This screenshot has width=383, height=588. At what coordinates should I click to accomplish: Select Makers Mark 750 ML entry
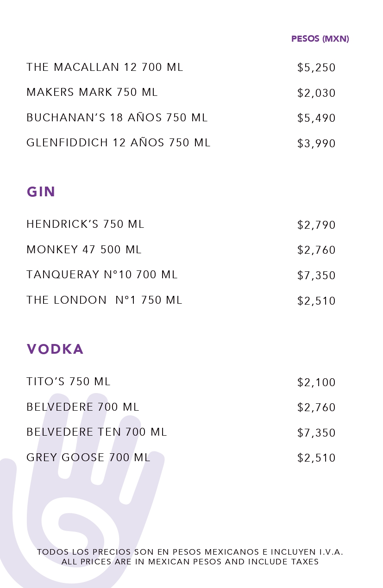coord(92,92)
